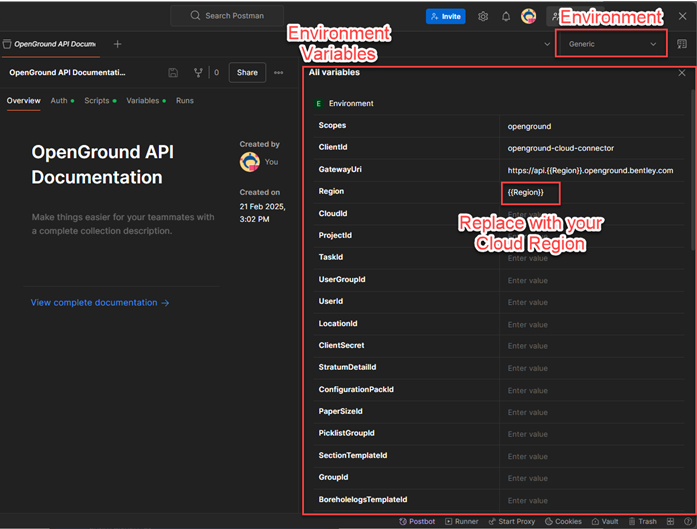Focus the Search Postman field
Viewport: 697px width, 529px height.
coord(227,16)
